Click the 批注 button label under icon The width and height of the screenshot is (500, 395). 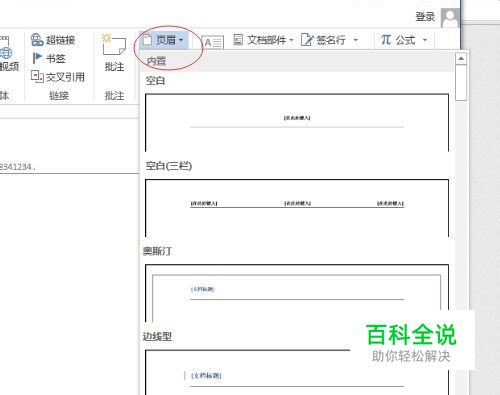pos(114,67)
